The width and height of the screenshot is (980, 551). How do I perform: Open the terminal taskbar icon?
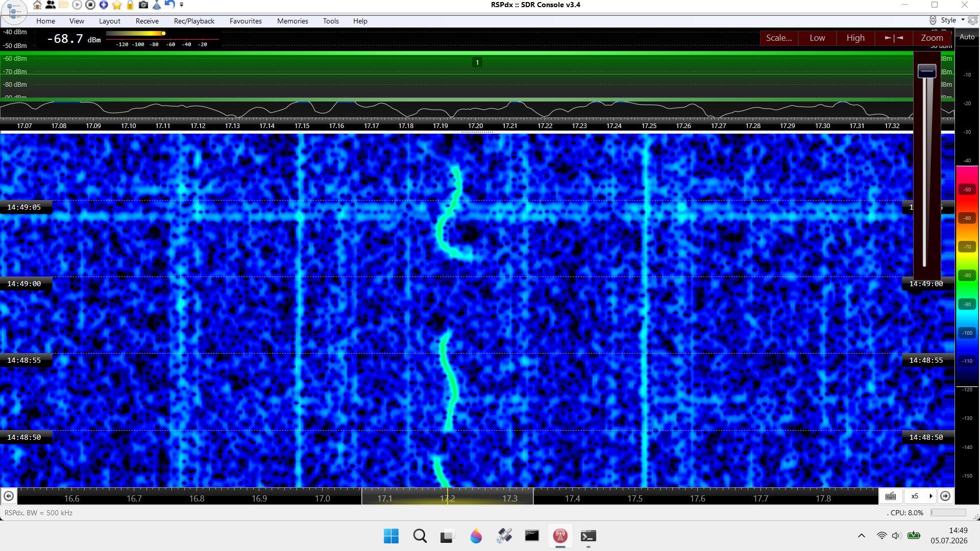[x=588, y=536]
